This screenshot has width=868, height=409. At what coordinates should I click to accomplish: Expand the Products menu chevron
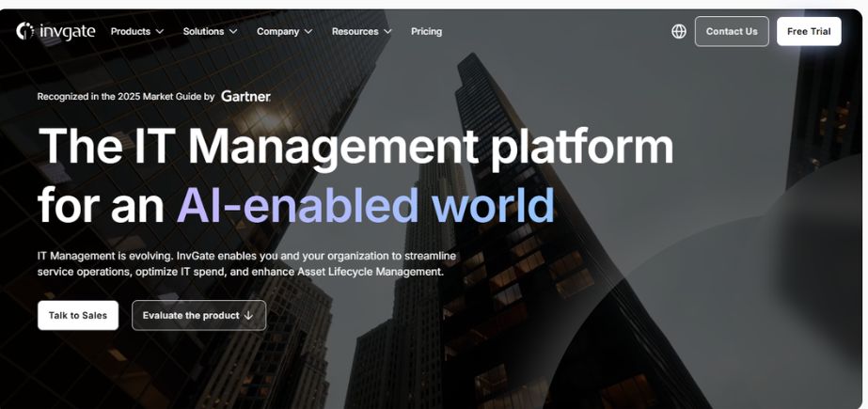tap(160, 32)
